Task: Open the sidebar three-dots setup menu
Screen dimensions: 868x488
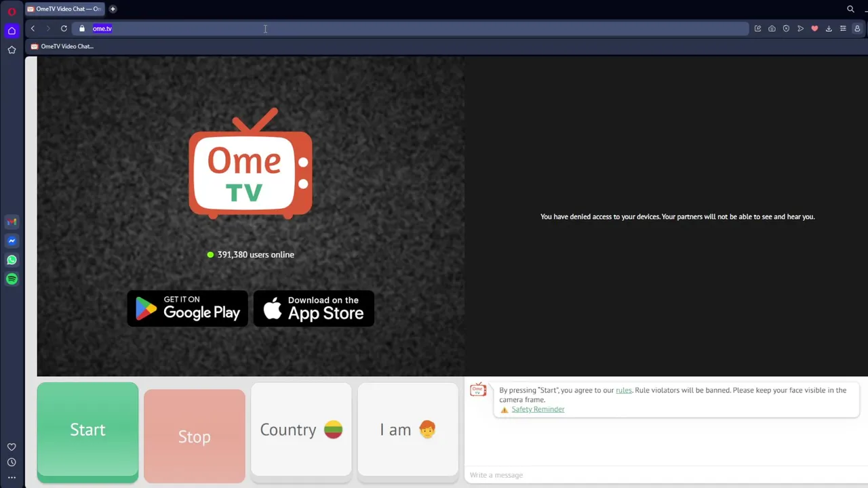Action: pos(12,478)
